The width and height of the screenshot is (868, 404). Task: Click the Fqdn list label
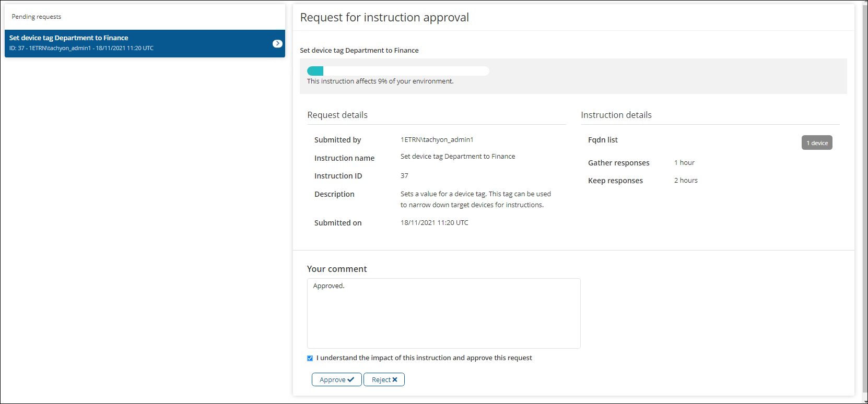click(603, 140)
